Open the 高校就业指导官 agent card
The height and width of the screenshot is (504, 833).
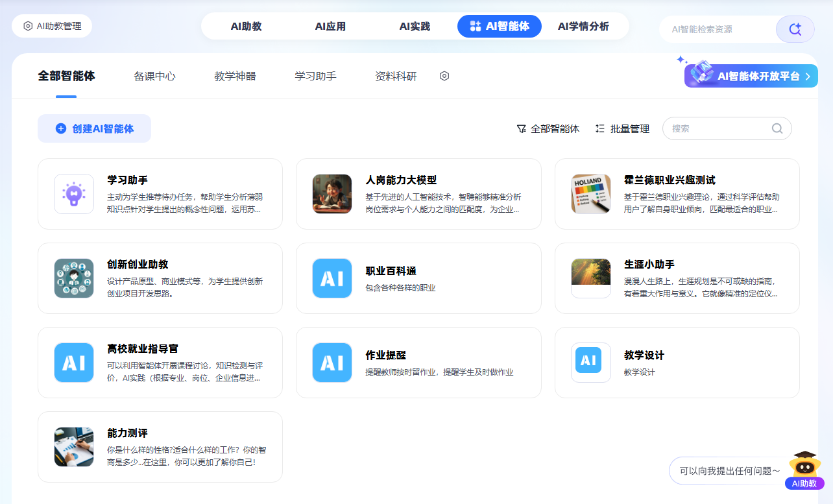pos(160,363)
